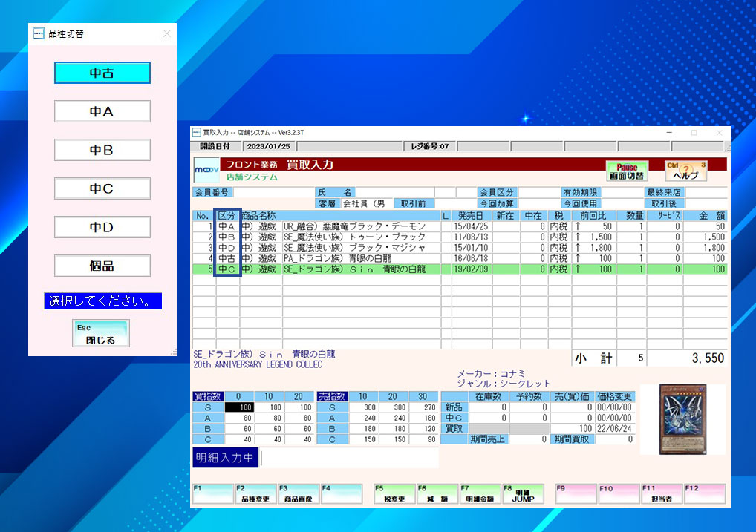The width and height of the screenshot is (756, 532).
Task: Click the F5 税変更 button
Action: (x=395, y=494)
